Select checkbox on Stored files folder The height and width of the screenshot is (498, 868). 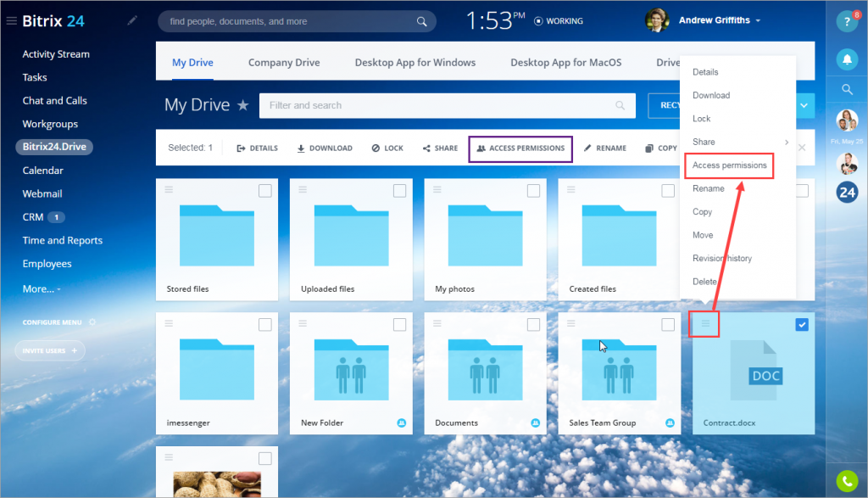click(x=265, y=191)
